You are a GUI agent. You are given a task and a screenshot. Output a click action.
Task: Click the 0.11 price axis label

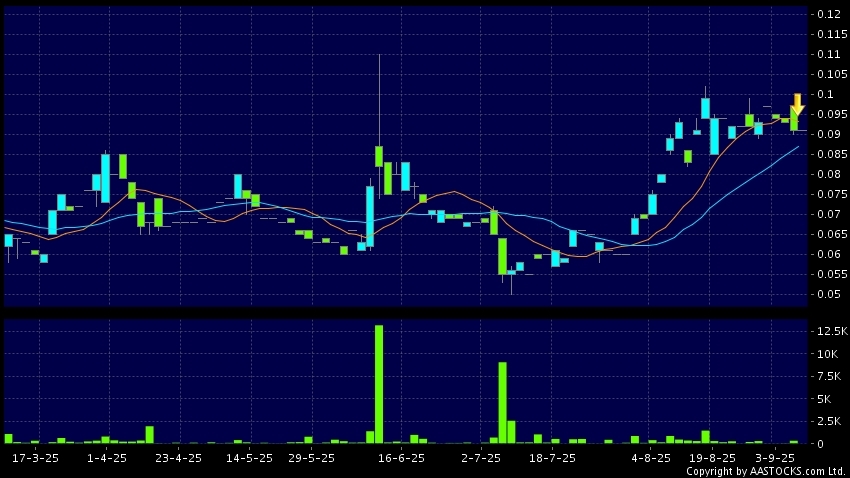coord(829,54)
